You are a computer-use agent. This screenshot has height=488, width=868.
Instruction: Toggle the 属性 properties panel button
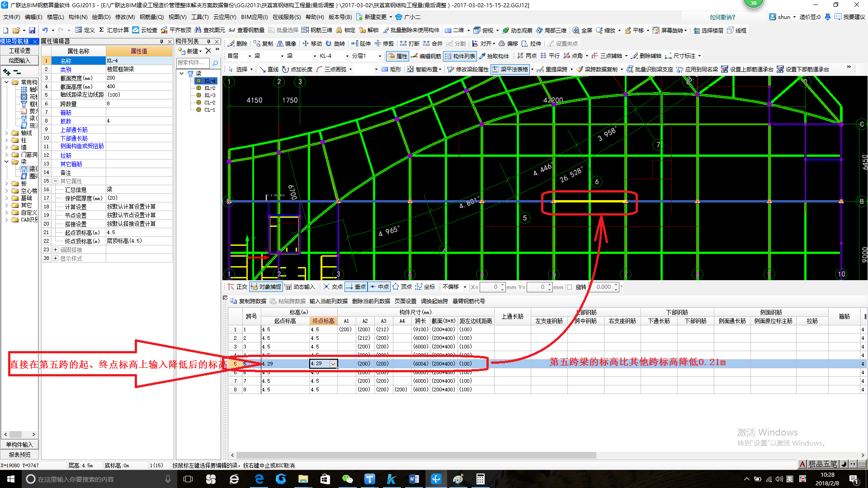(x=397, y=56)
